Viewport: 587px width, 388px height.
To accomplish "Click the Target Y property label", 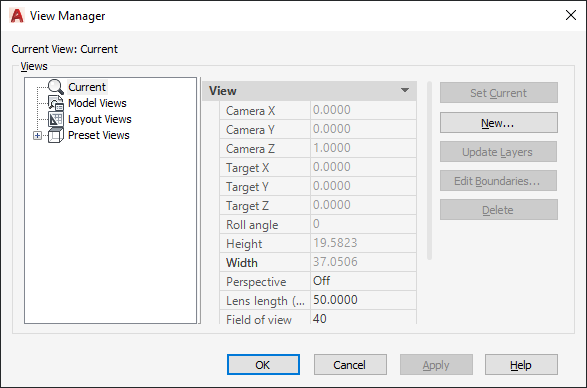I will pyautogui.click(x=247, y=187).
